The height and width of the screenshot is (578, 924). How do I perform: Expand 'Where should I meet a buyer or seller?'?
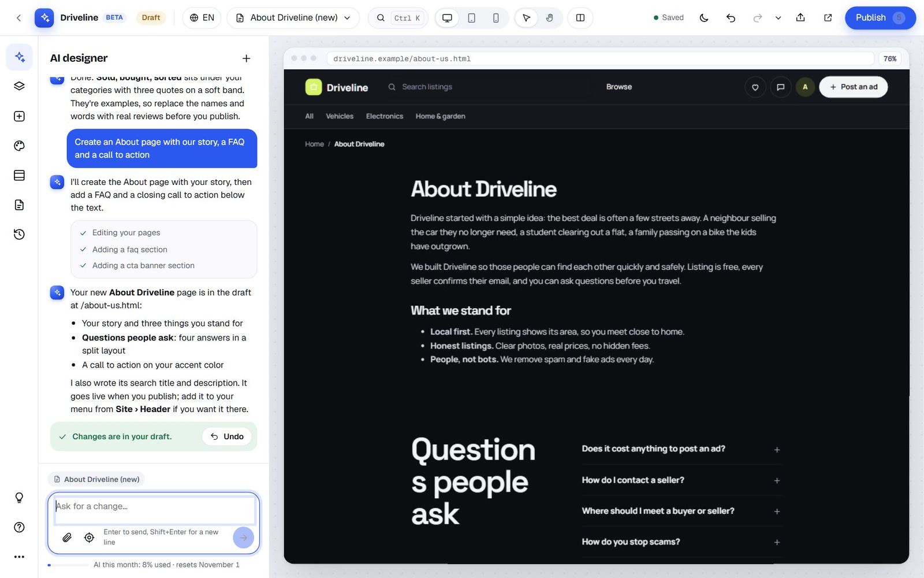point(681,511)
